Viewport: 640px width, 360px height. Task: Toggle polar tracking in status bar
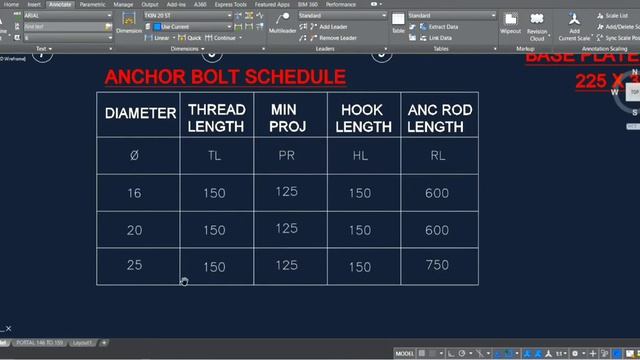[462, 353]
